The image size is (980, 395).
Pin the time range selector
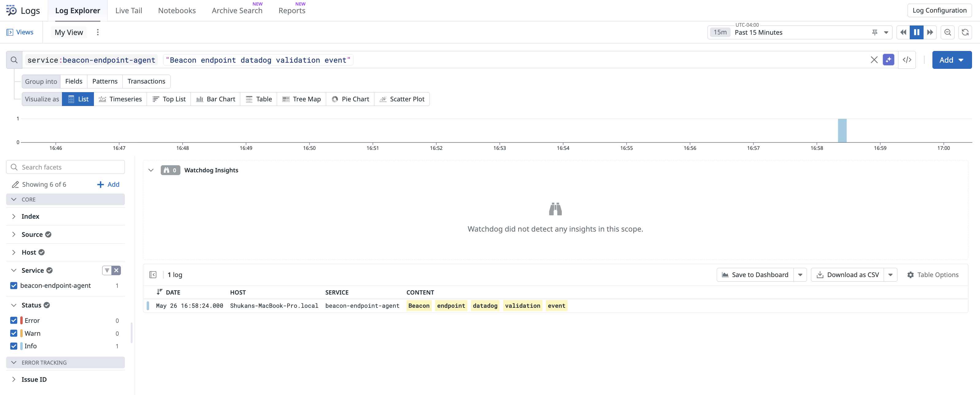tap(875, 32)
